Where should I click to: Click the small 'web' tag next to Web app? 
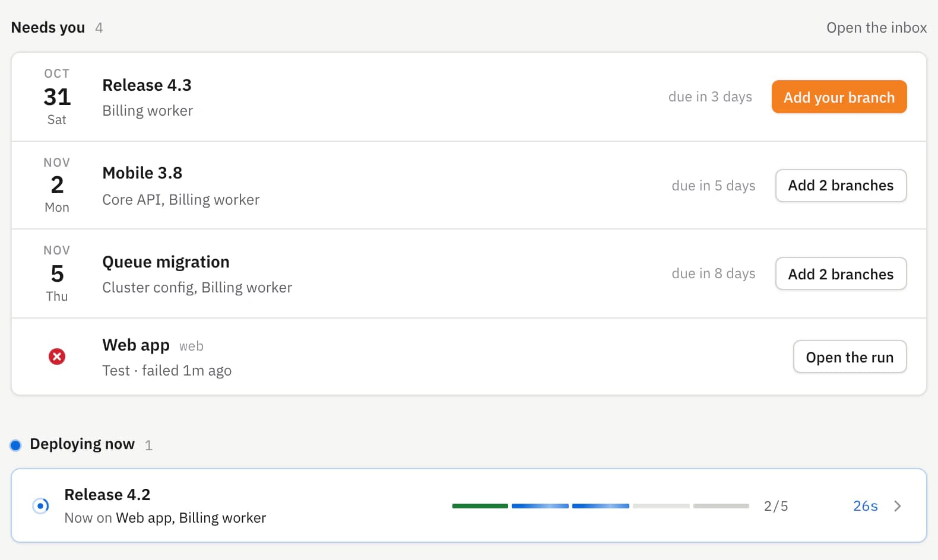(191, 346)
